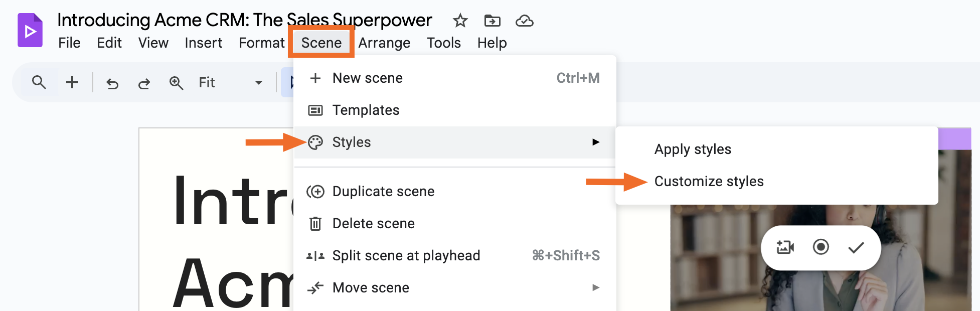Viewport: 980px width, 311px height.
Task: Redo the last action
Action: 144,83
